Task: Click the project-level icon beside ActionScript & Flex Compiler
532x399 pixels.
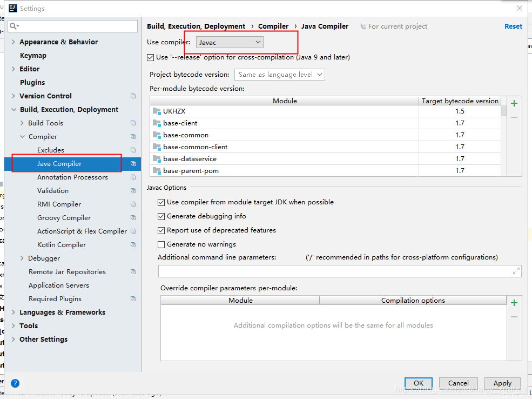Action: point(133,231)
